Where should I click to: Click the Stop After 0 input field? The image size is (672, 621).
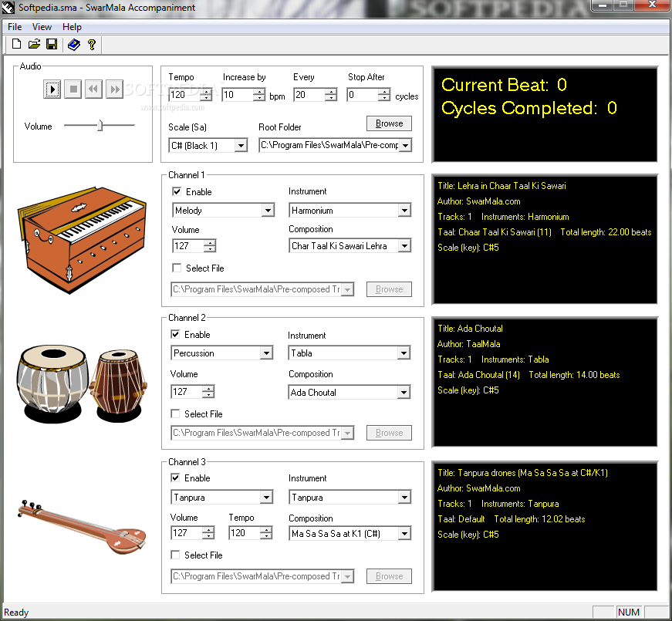(363, 95)
